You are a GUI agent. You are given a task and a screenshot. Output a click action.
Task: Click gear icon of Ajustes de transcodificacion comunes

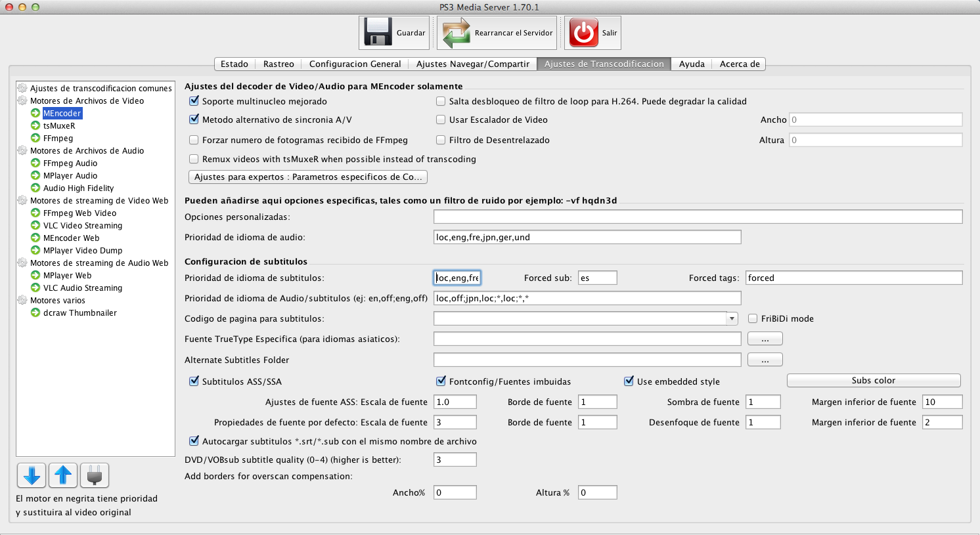[x=23, y=88]
